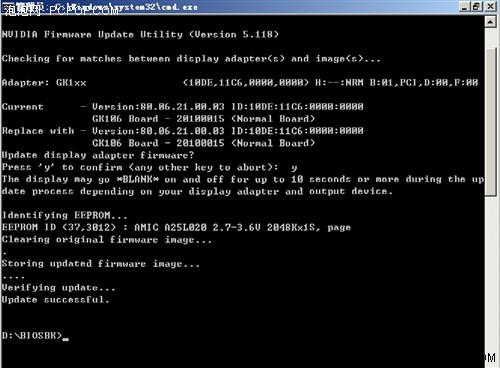Minimize the cmd.exe window
The image size is (500, 368).
click(x=464, y=6)
